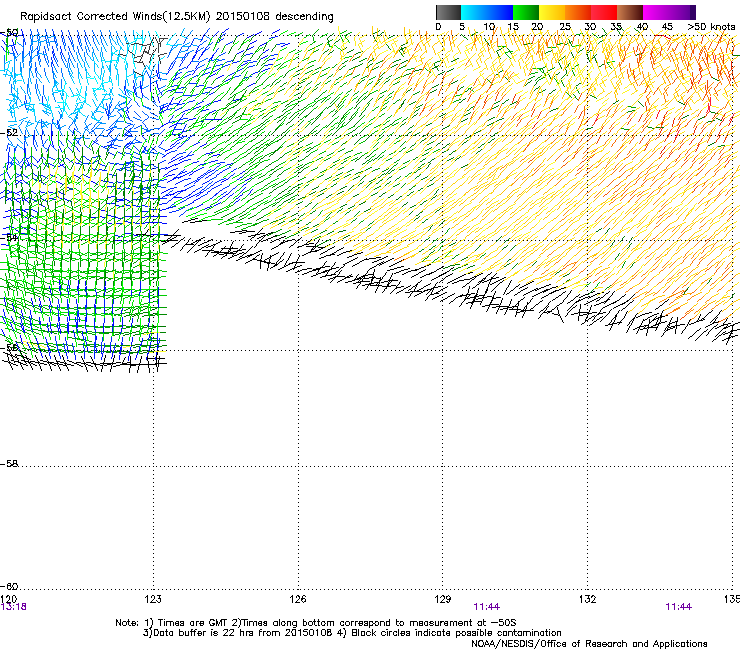
Task: Click the green 15-20 knots legend swatch
Action: point(526,12)
